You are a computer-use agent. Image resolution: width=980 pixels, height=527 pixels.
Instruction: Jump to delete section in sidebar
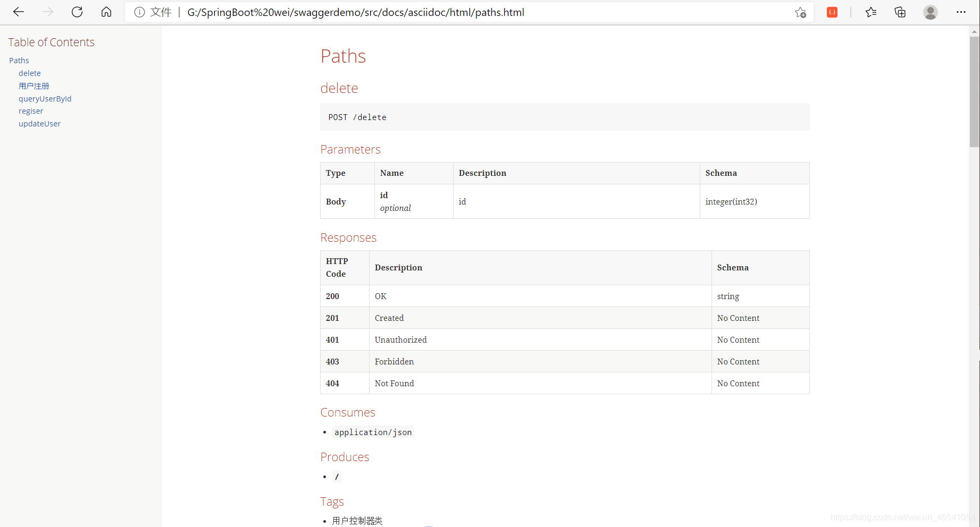pyautogui.click(x=30, y=73)
